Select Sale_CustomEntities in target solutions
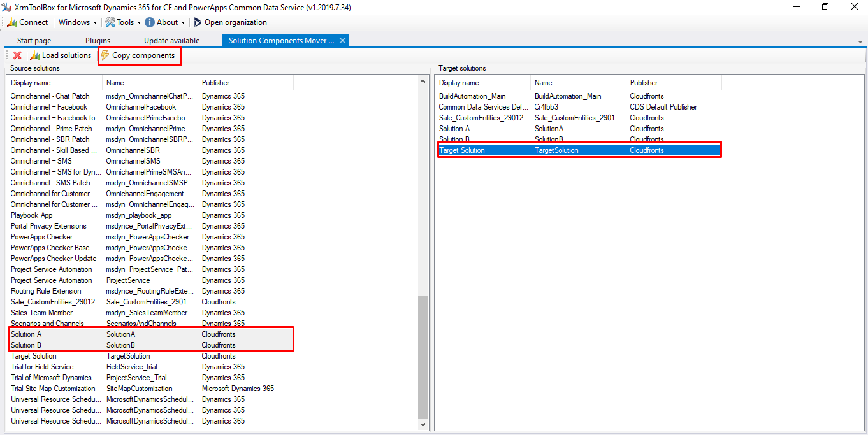The height and width of the screenshot is (435, 868). click(x=579, y=118)
